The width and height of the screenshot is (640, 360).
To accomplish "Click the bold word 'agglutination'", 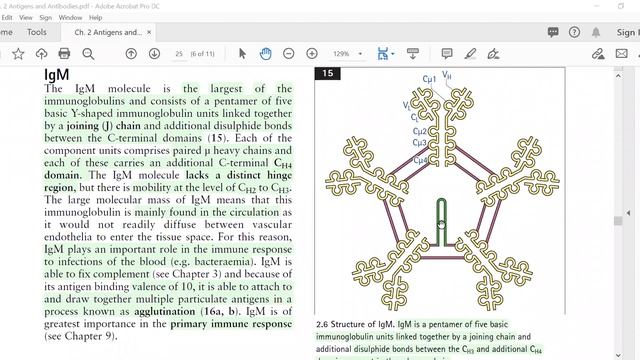I will click(165, 311).
